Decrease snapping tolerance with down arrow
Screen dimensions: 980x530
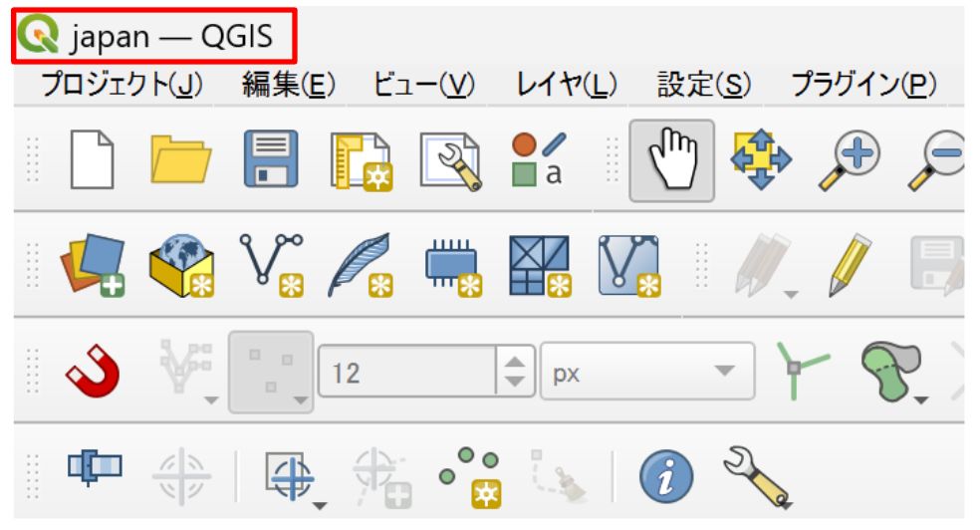click(x=515, y=382)
